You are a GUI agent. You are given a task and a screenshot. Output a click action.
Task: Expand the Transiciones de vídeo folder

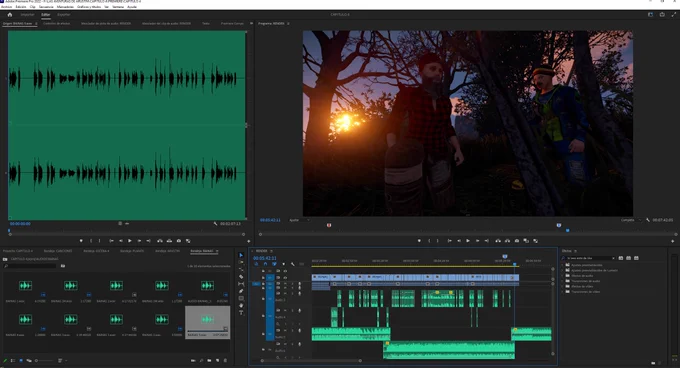tap(563, 292)
